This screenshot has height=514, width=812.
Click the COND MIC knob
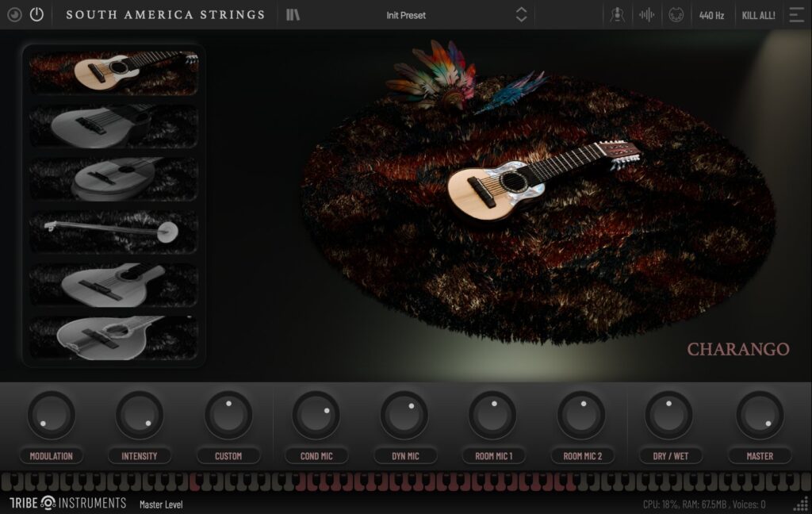click(316, 415)
